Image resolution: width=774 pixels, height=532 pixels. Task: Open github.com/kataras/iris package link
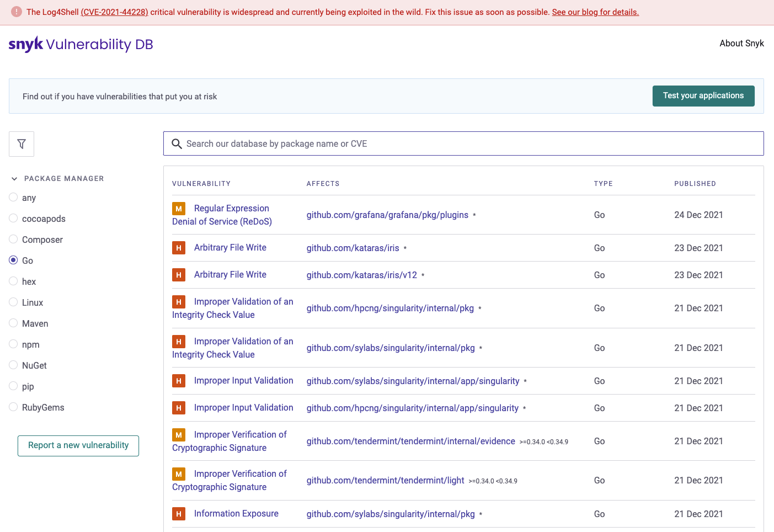(x=353, y=248)
